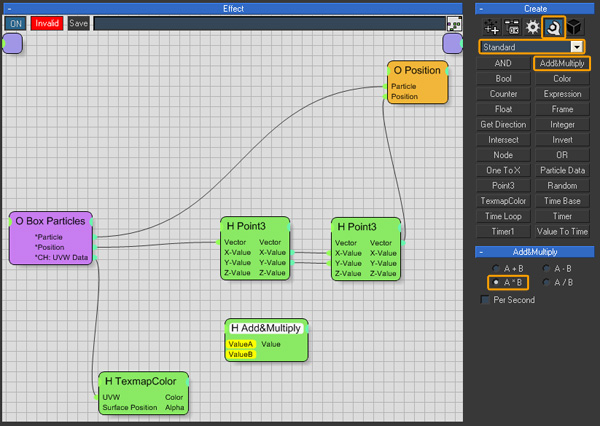This screenshot has width=600, height=426.
Task: Click the Integer helper button
Action: [562, 124]
